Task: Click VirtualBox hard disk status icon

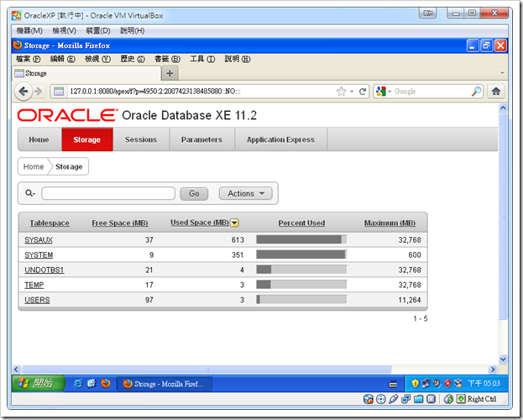Action: point(369,399)
